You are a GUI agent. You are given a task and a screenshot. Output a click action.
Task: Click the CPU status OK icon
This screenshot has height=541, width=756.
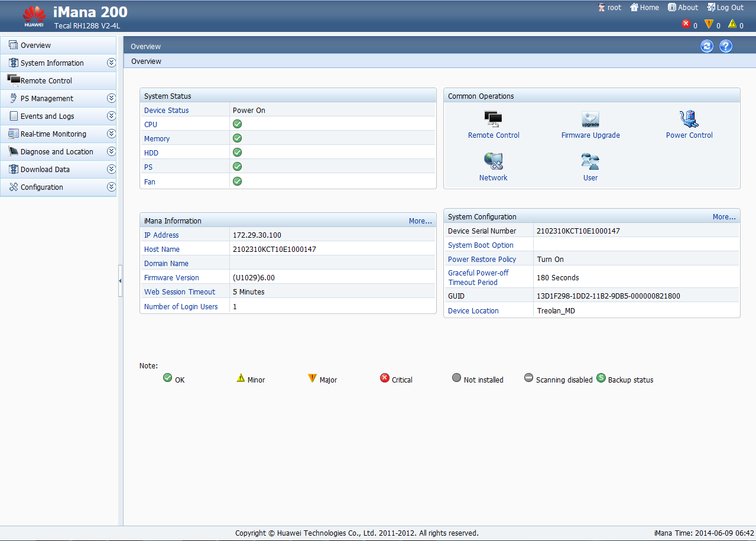[237, 124]
